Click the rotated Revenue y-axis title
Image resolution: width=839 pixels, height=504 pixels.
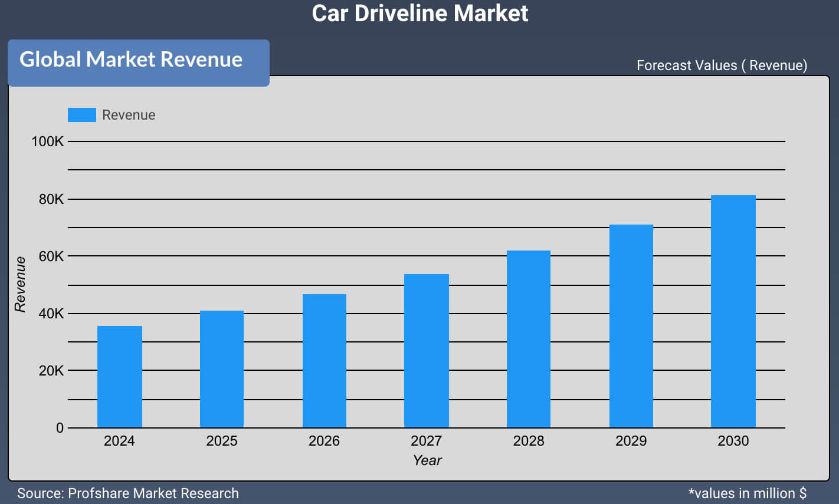click(x=21, y=284)
